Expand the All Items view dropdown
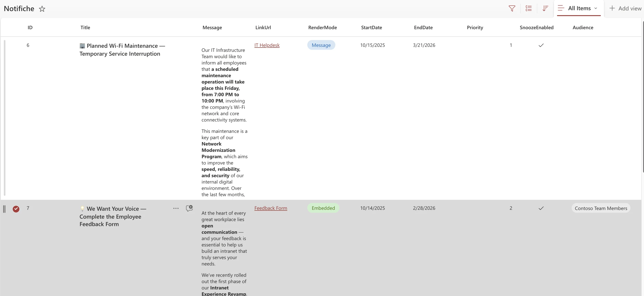The height and width of the screenshot is (296, 644). tap(596, 8)
